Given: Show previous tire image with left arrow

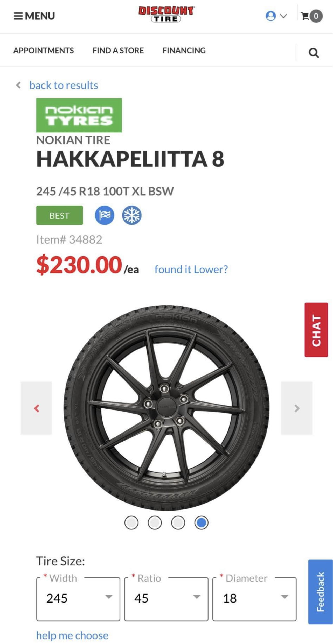Looking at the screenshot, I should (36, 408).
